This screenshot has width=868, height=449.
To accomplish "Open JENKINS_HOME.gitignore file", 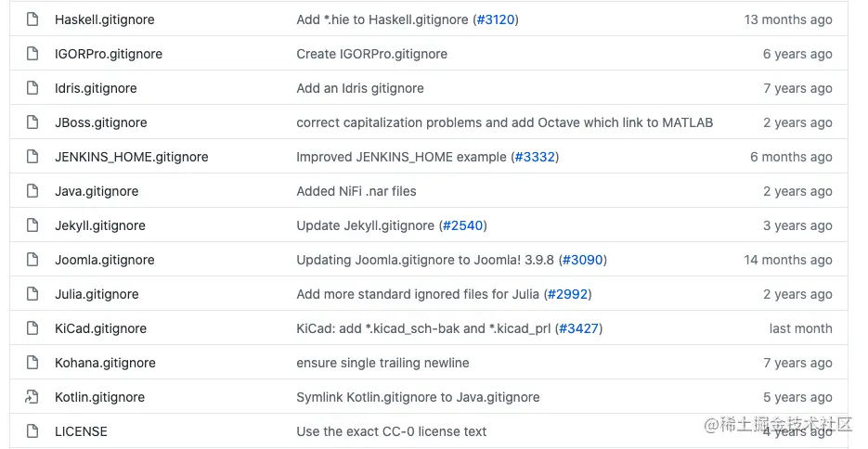I will point(132,157).
